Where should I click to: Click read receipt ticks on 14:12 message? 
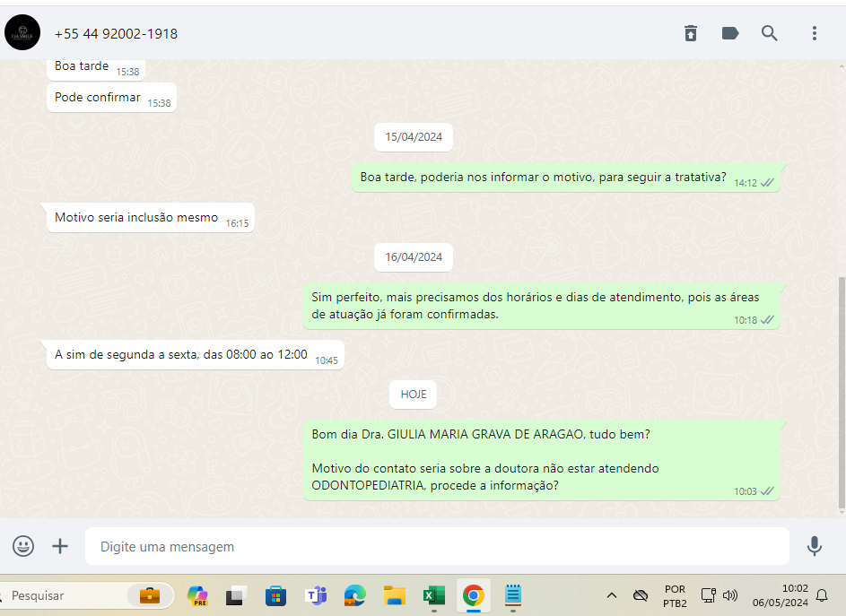(767, 183)
